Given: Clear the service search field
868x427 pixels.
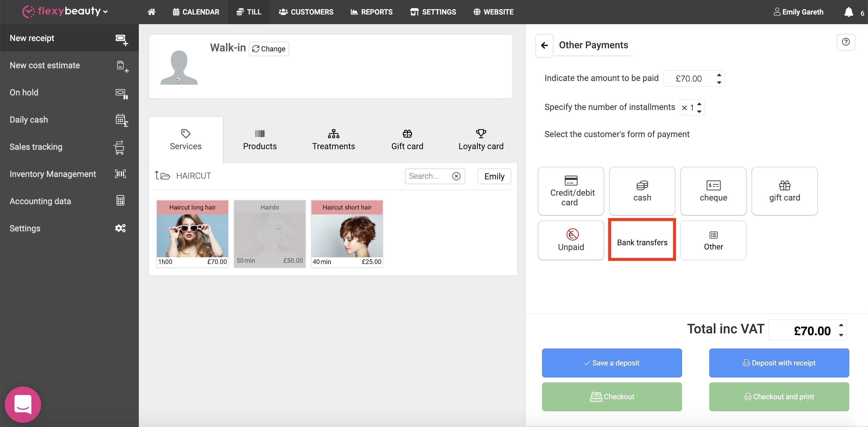Looking at the screenshot, I should pyautogui.click(x=456, y=176).
